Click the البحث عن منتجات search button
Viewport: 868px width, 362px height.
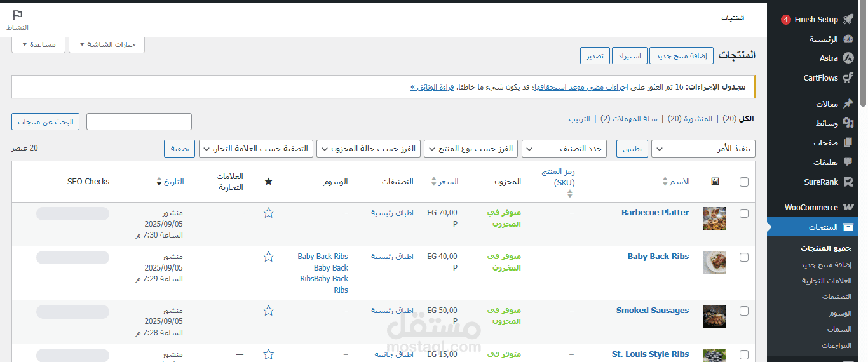coord(46,121)
